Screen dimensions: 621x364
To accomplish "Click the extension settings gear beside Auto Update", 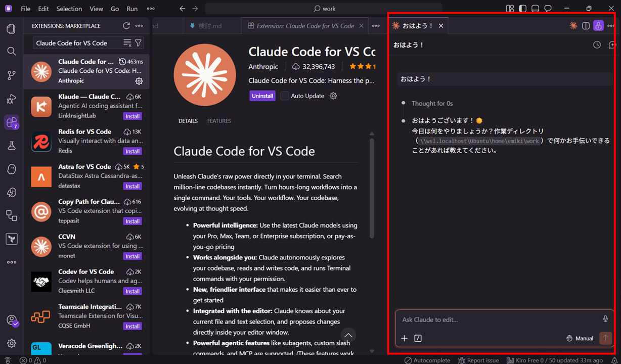I will [333, 96].
